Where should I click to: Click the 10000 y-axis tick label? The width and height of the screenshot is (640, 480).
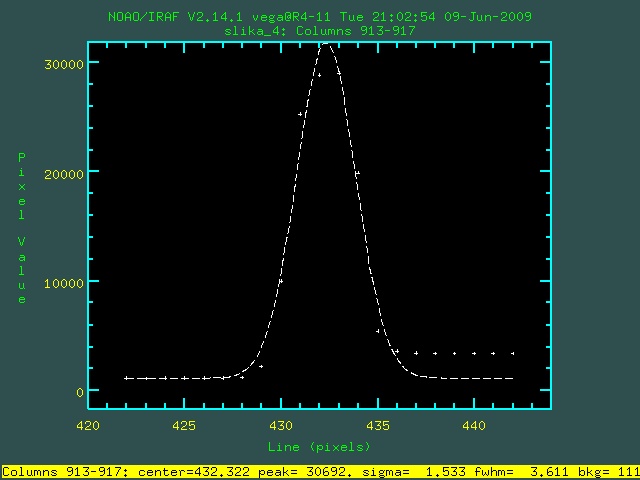[x=64, y=283]
